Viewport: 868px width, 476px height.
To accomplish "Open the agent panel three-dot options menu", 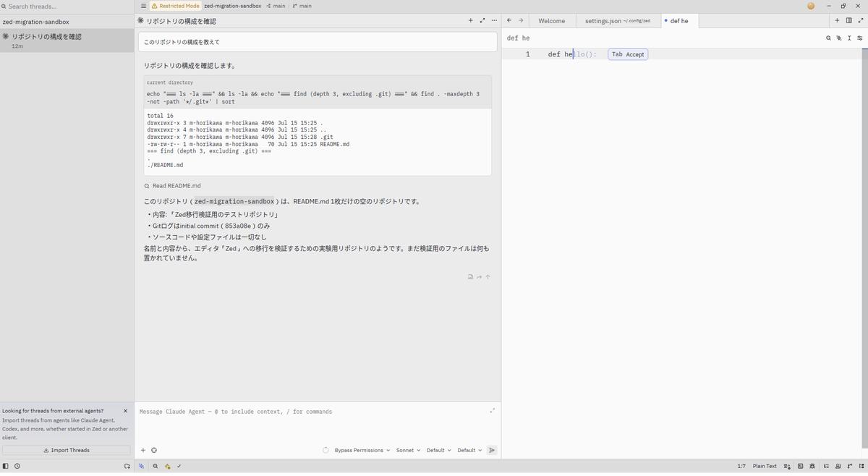I will point(494,21).
